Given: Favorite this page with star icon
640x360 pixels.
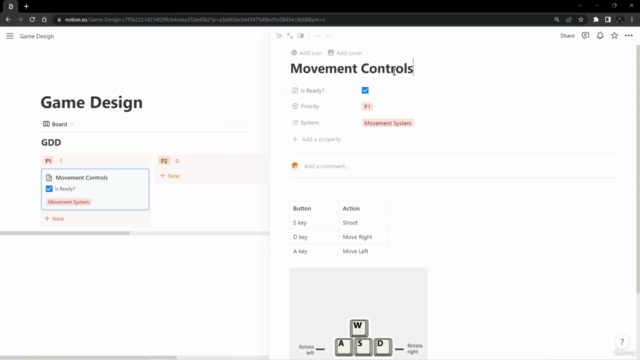Looking at the screenshot, I should (x=614, y=36).
